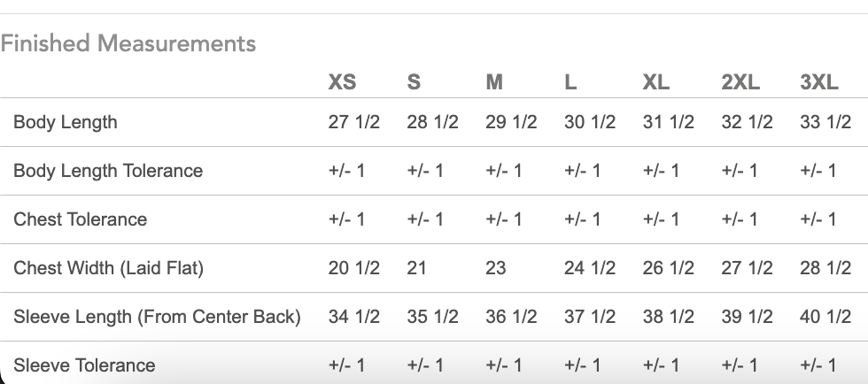Click the 2XL size column header
The image size is (868, 384).
pos(740,82)
